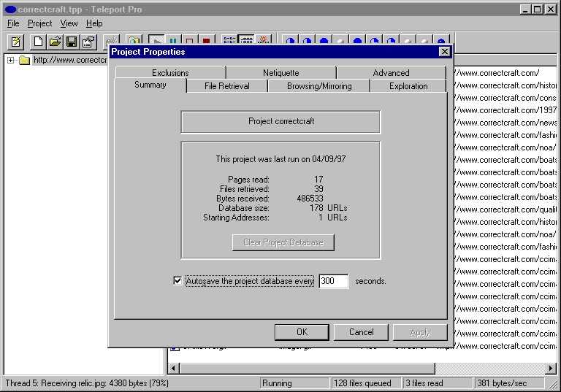561x392 pixels.
Task: Maximize the Teleport Pro window
Action: click(537, 9)
